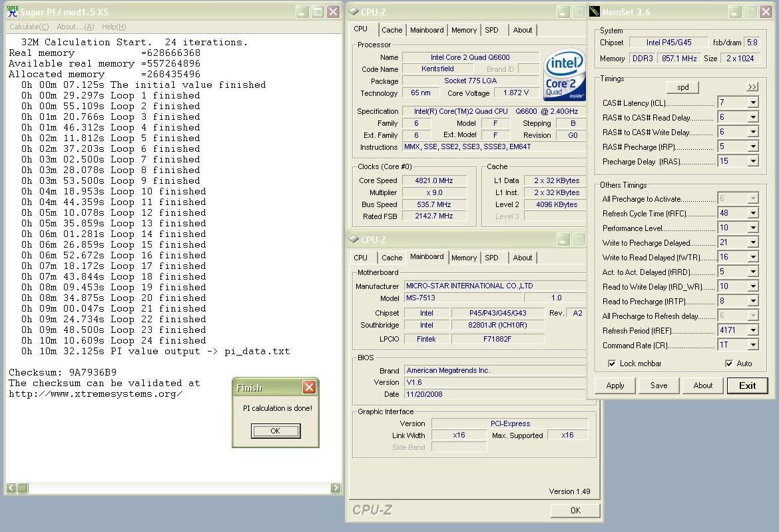Screen dimensions: 779x532
Task: Click the Exit button in MemSet
Action: pyautogui.click(x=747, y=386)
